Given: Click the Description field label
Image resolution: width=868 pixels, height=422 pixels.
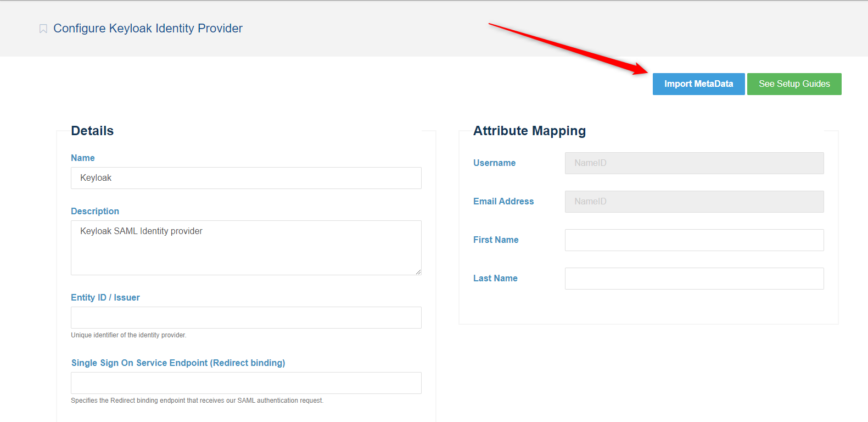Looking at the screenshot, I should coord(95,211).
